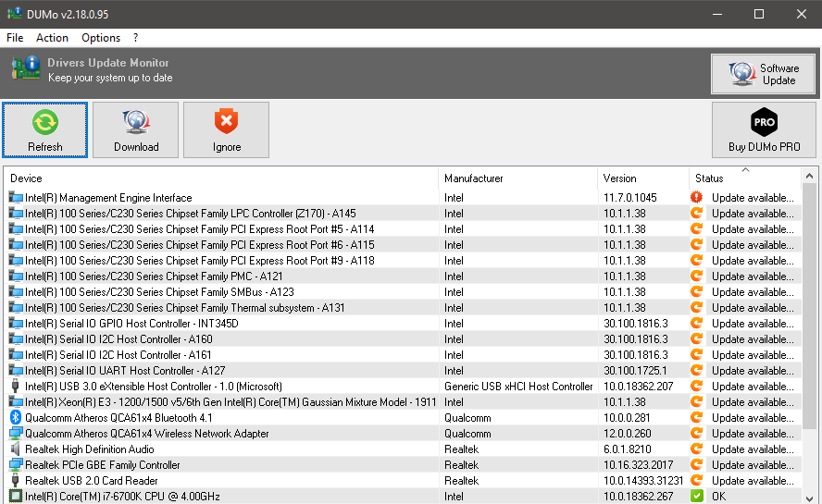The image size is (822, 504).
Task: Click update icon for I2C Host Controller A160
Action: click(x=696, y=339)
